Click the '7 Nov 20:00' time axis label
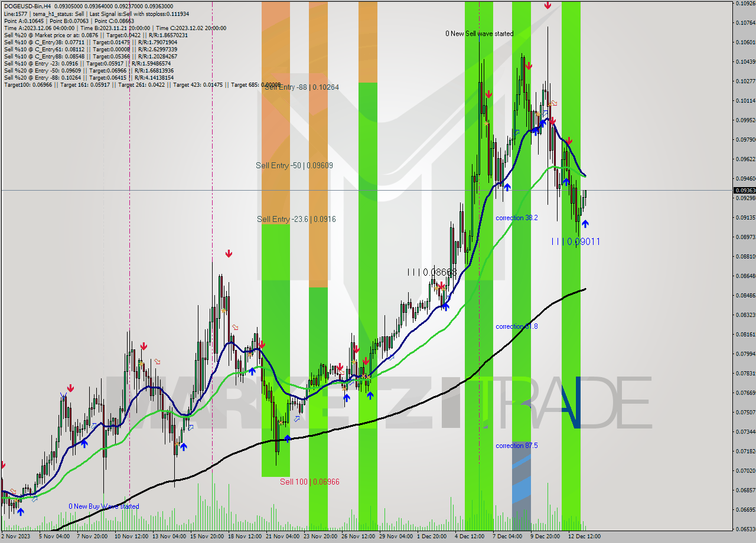The height and width of the screenshot is (543, 756). coord(92,537)
